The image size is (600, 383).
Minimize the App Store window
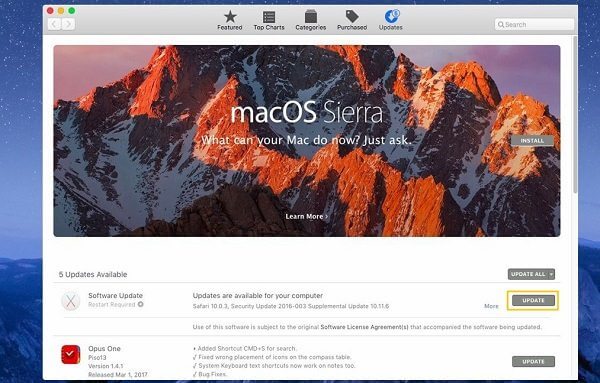[x=61, y=11]
